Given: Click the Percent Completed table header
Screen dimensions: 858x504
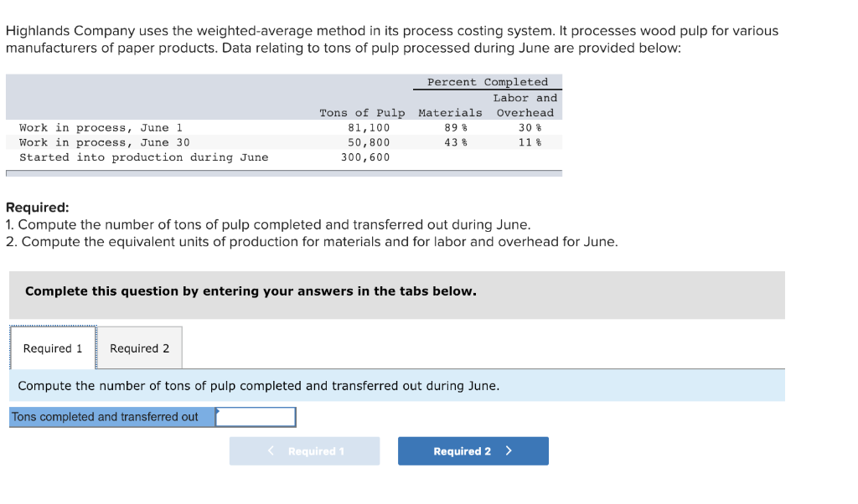Looking at the screenshot, I should [x=486, y=81].
